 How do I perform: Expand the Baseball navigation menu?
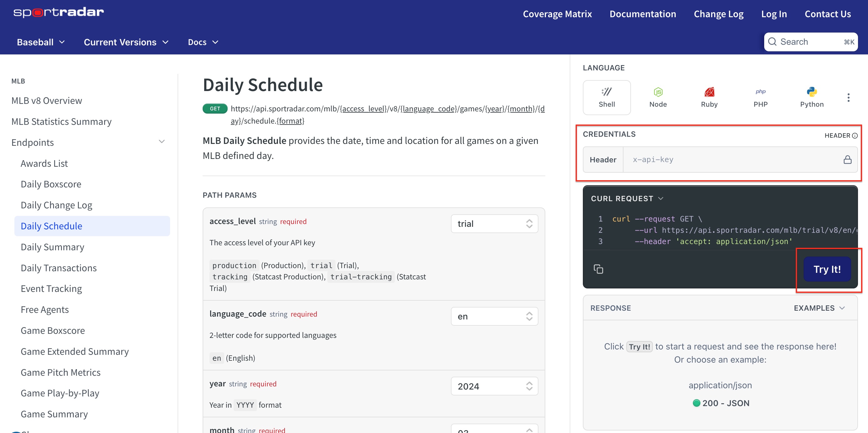[40, 42]
